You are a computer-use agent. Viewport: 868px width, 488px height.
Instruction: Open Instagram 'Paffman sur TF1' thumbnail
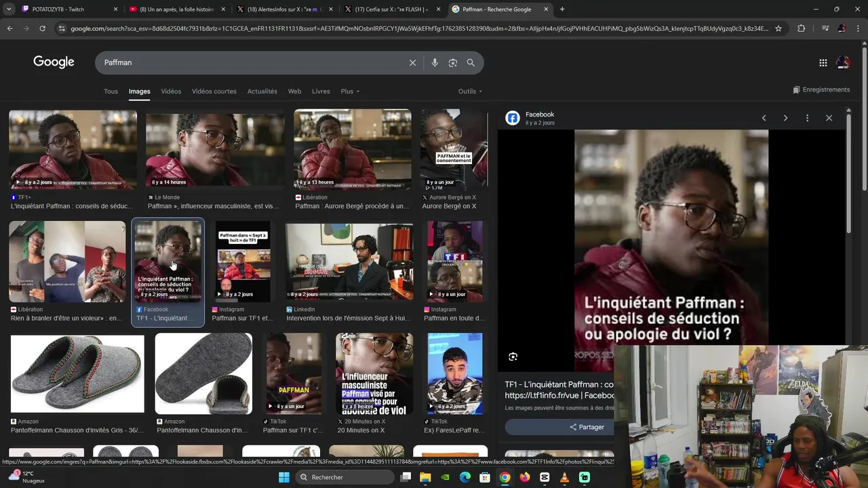243,261
